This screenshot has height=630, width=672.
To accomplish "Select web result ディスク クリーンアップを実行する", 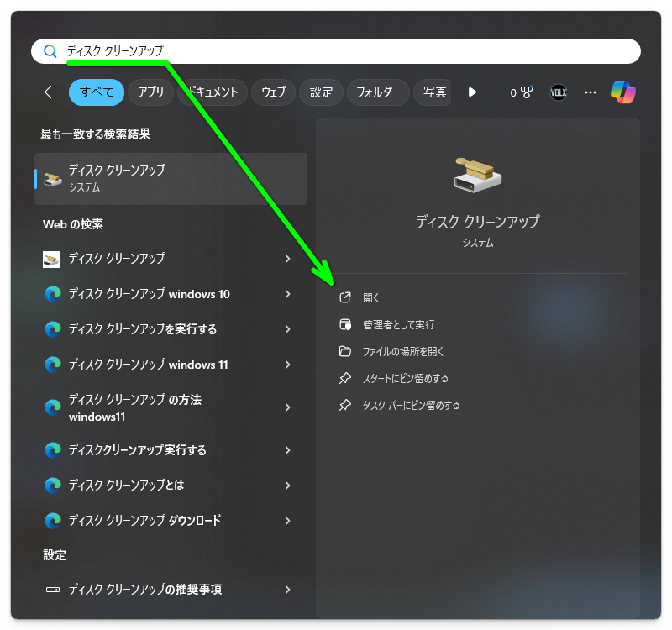I will pyautogui.click(x=142, y=329).
